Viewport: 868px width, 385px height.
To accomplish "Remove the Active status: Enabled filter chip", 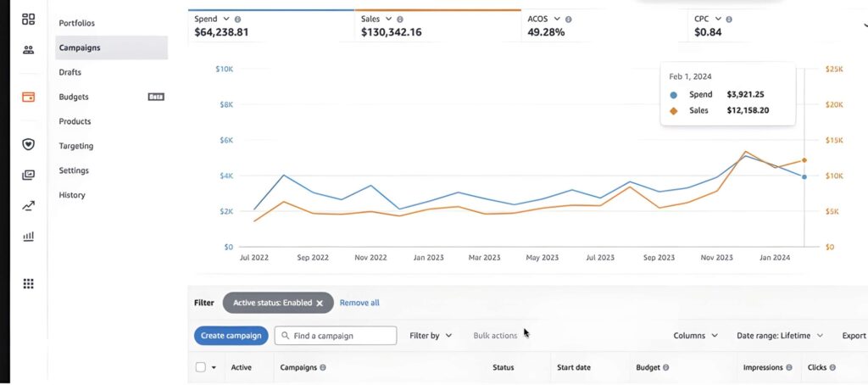I will tap(320, 303).
